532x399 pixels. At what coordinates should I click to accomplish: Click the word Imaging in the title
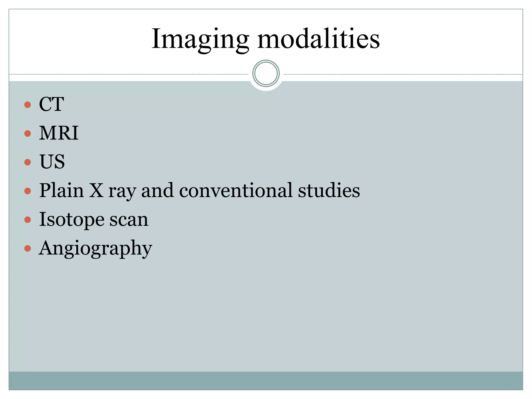(200, 39)
